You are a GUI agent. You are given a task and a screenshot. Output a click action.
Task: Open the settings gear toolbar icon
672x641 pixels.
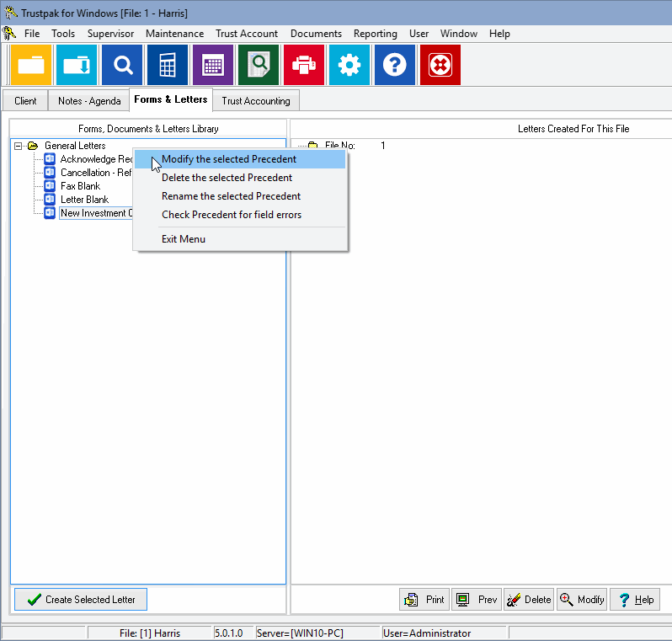pos(349,65)
